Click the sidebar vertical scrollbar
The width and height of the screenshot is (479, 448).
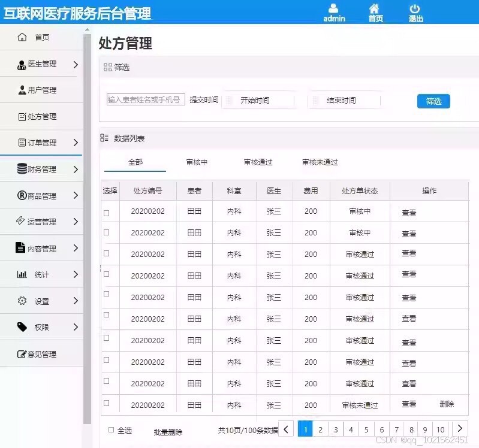click(x=87, y=229)
